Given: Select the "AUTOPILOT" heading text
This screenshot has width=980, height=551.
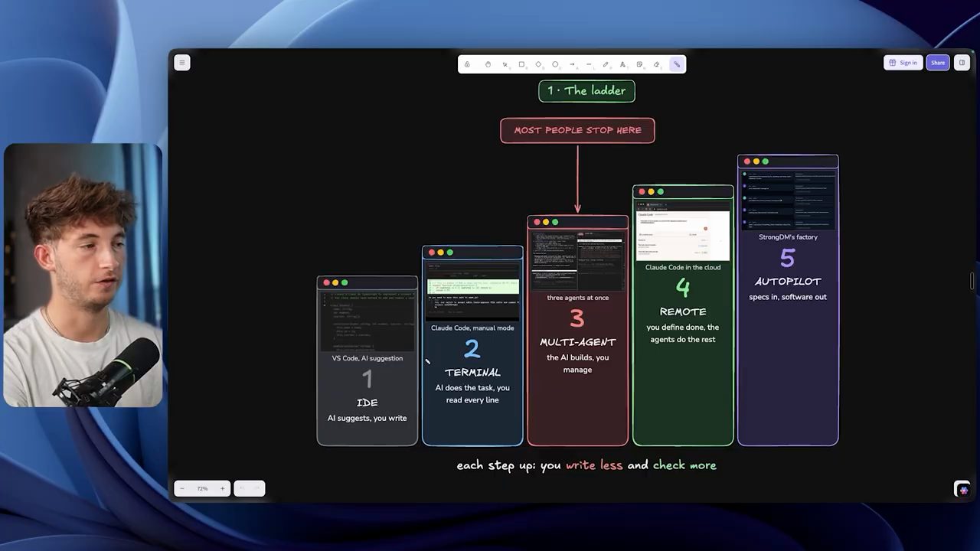Looking at the screenshot, I should point(788,282).
